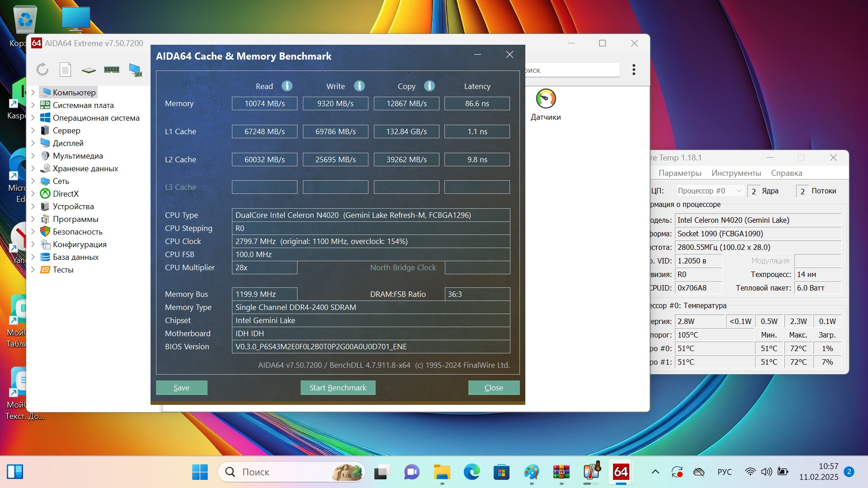Select Безопасность in the tree
868x488 pixels.
pyautogui.click(x=77, y=231)
